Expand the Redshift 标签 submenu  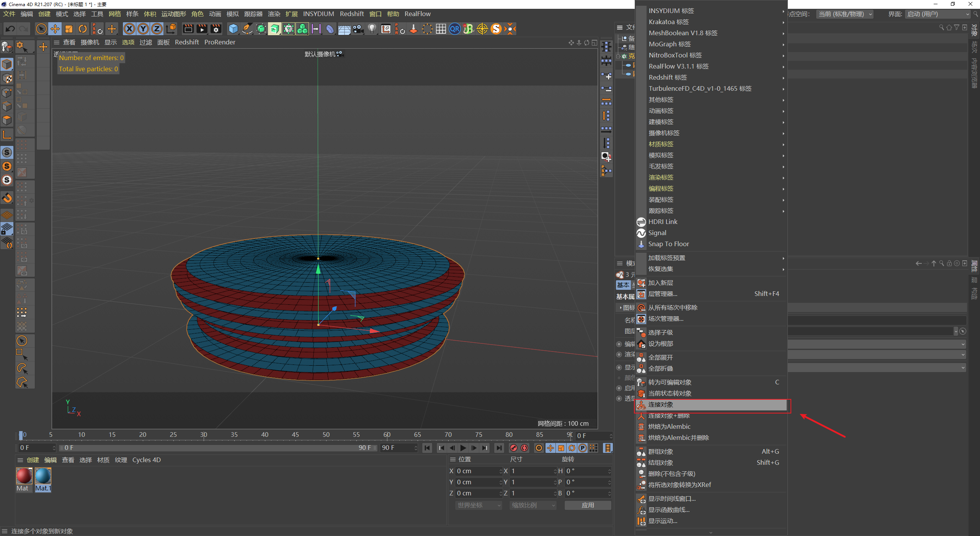point(711,77)
